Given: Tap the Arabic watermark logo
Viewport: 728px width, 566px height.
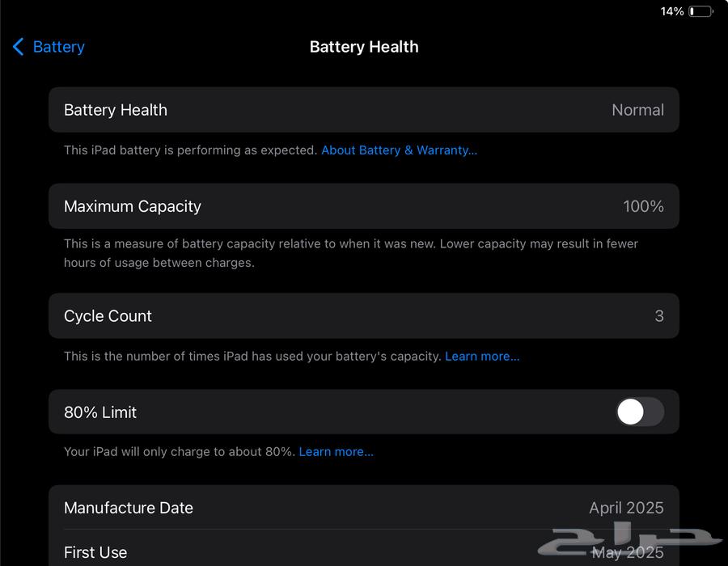Looking at the screenshot, I should click(631, 540).
